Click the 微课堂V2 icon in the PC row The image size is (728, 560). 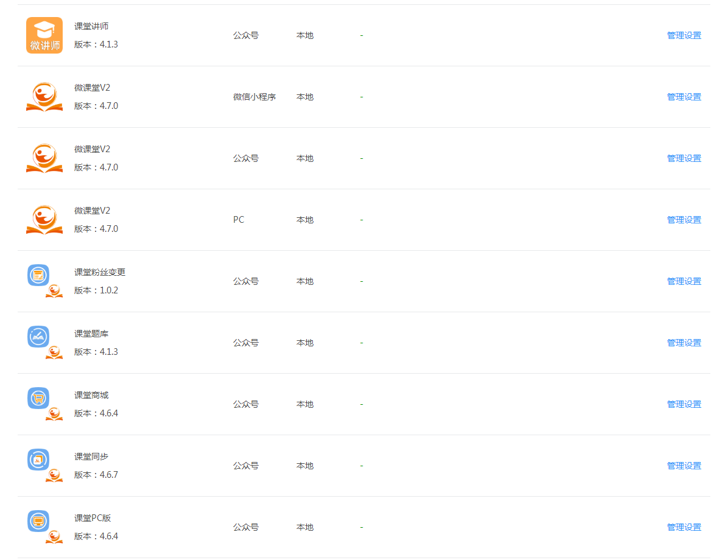44,220
